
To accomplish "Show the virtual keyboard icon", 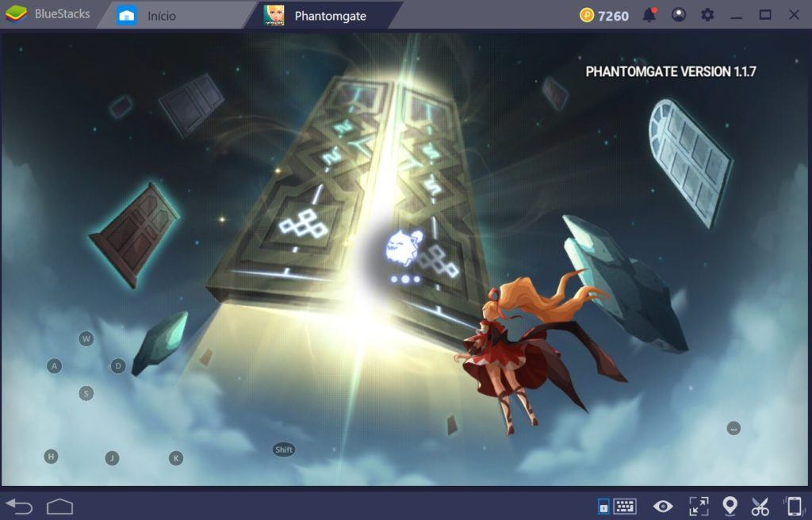I will (626, 506).
